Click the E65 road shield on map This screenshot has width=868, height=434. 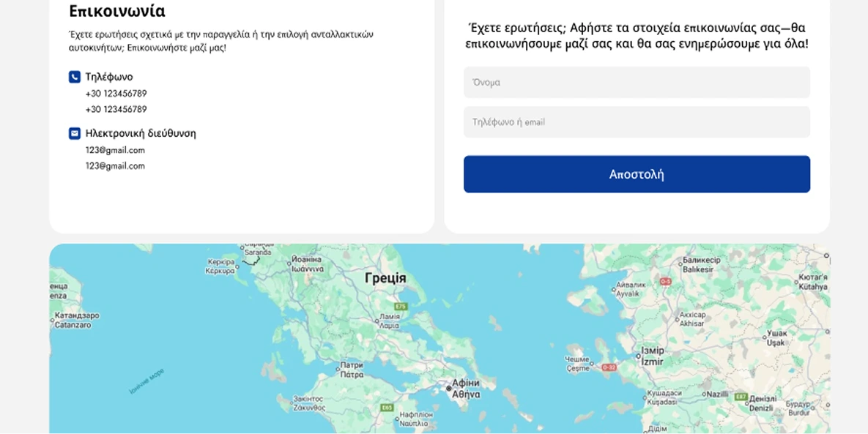point(387,407)
